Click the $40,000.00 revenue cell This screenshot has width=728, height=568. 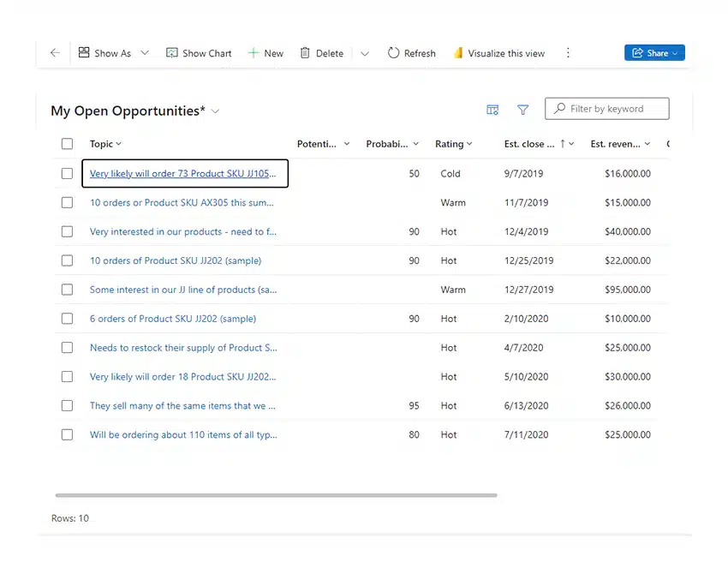pyautogui.click(x=628, y=231)
